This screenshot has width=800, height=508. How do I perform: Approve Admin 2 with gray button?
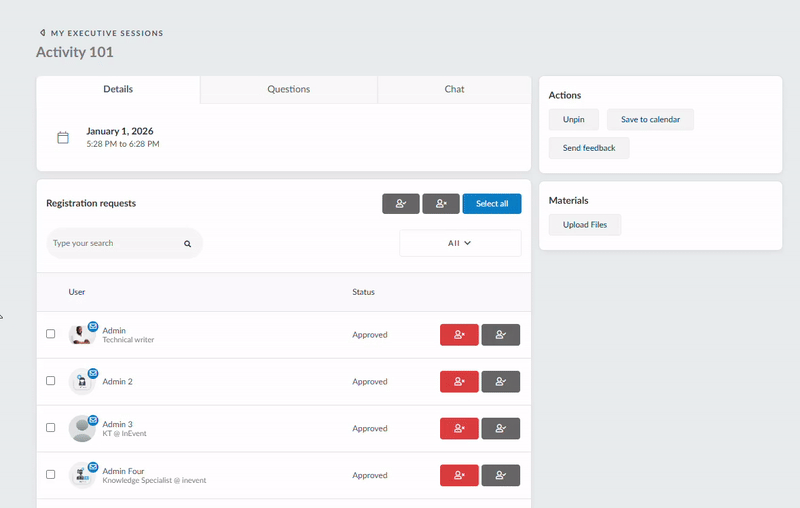click(x=501, y=382)
